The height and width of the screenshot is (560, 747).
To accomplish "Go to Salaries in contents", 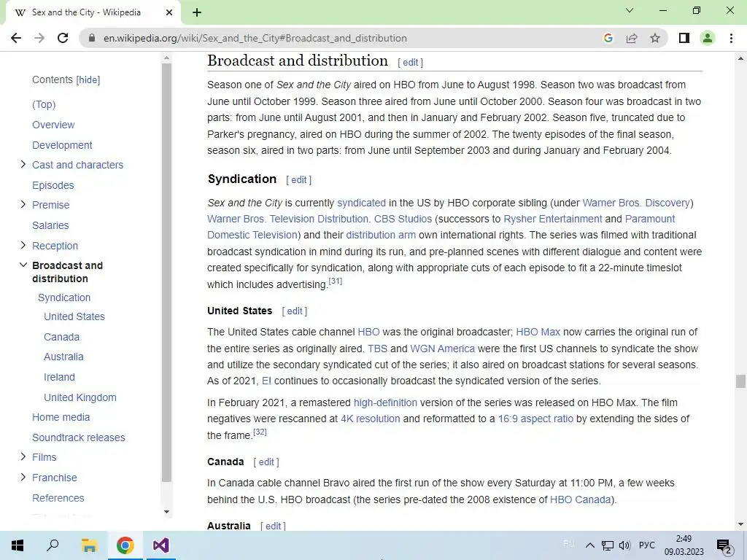I will tap(50, 225).
